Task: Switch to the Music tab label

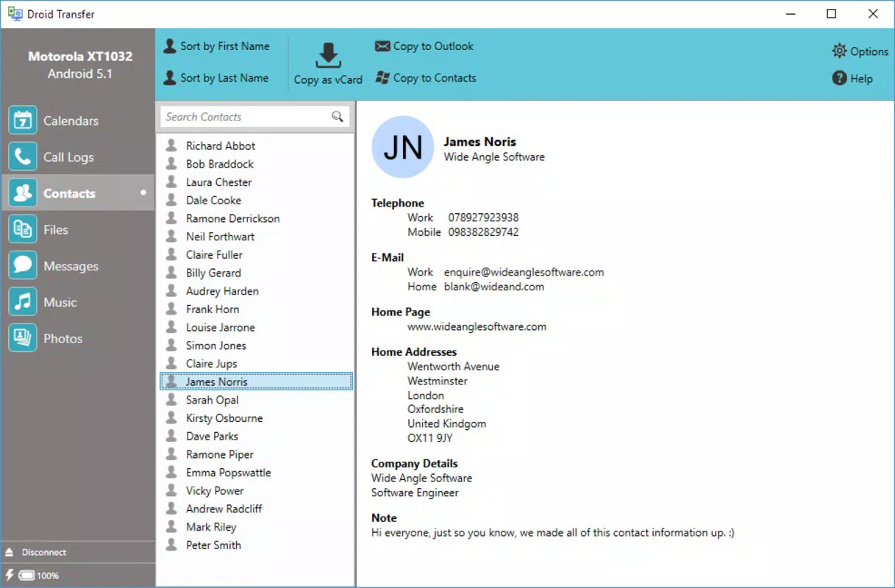Action: (x=60, y=302)
